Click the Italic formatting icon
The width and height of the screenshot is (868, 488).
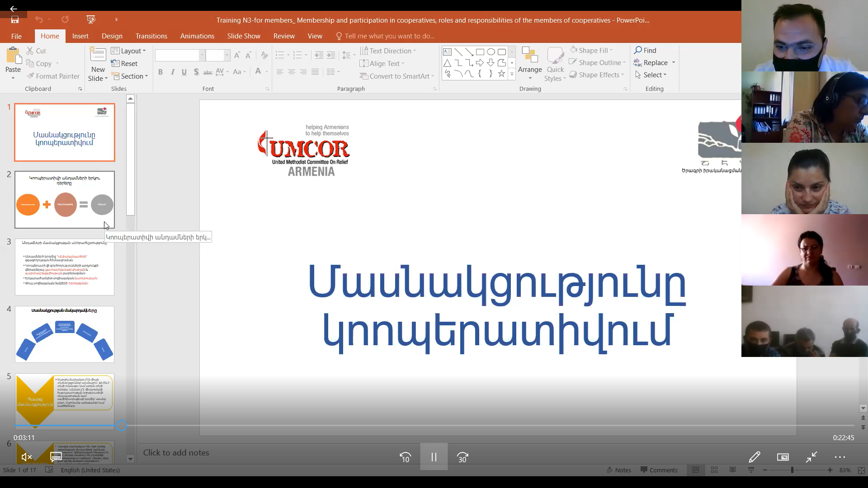click(172, 72)
